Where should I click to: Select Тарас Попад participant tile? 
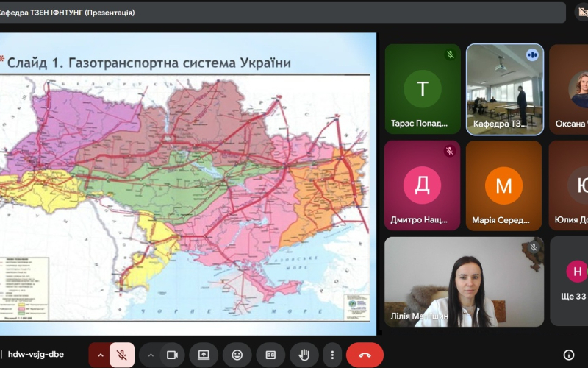(423, 89)
